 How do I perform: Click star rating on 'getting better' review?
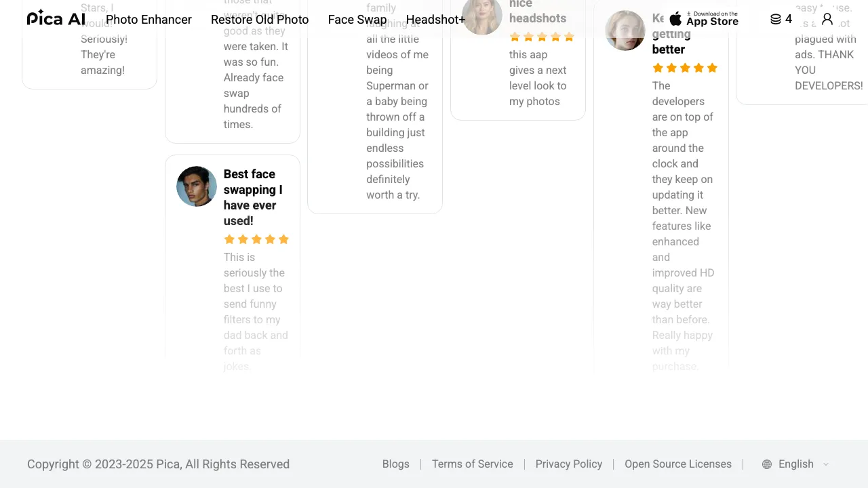[x=685, y=68]
